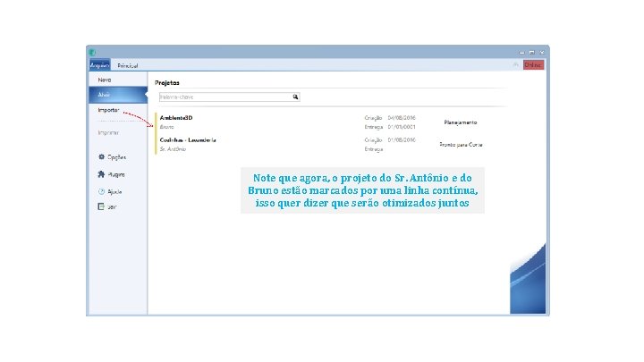Screen dimensions: 644x362
Task: Choose Importar in the file menu
Action: pos(108,110)
